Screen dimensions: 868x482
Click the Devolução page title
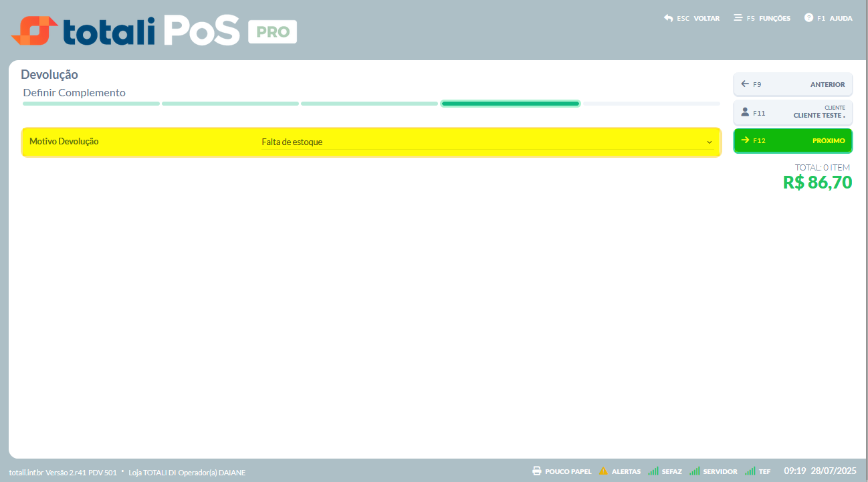coord(49,74)
